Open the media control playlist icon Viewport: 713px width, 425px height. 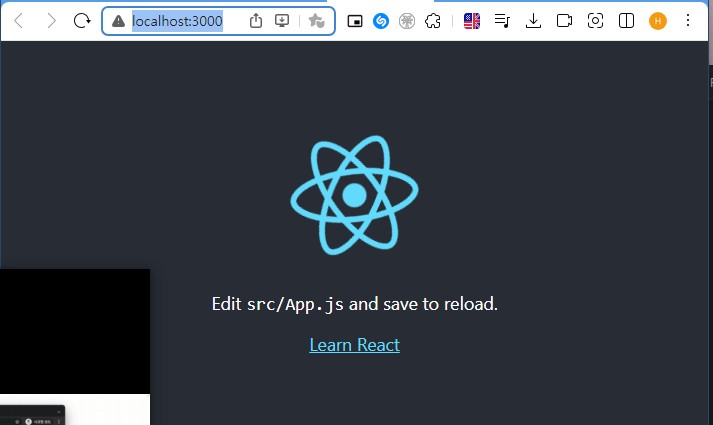point(502,21)
